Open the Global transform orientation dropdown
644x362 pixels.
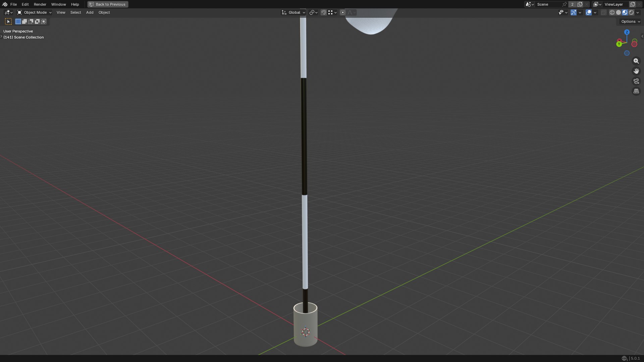(293, 12)
